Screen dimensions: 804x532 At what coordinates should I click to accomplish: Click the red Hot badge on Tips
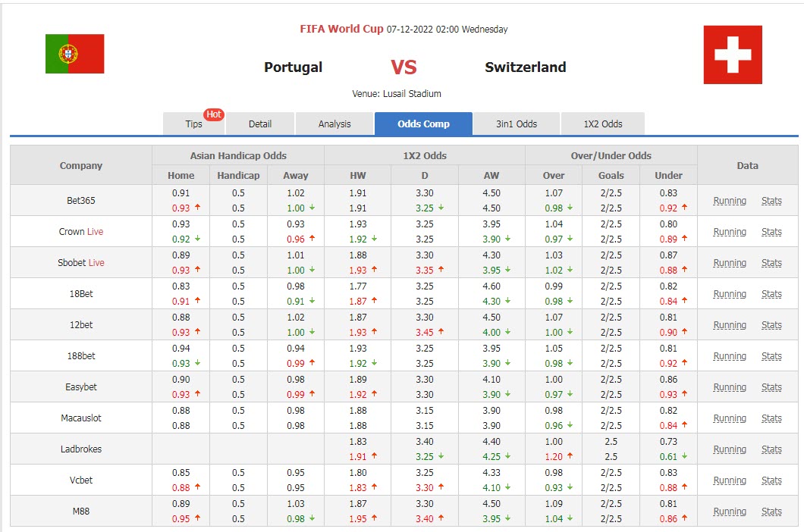pos(214,114)
